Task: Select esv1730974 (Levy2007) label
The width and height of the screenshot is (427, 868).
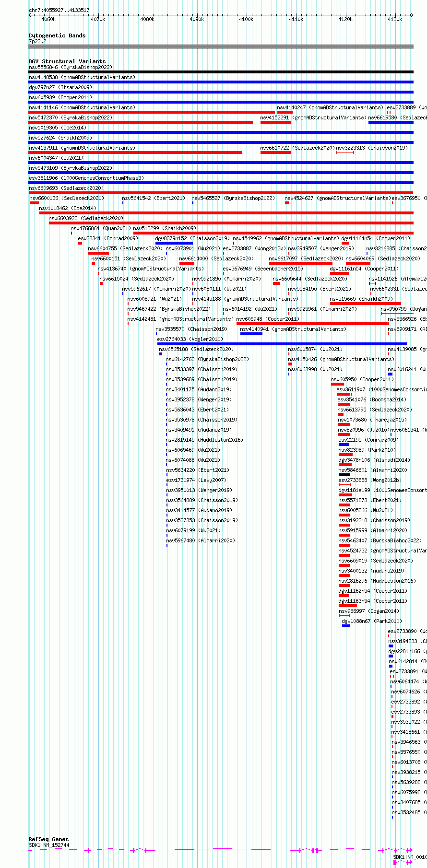Action: 196,480
